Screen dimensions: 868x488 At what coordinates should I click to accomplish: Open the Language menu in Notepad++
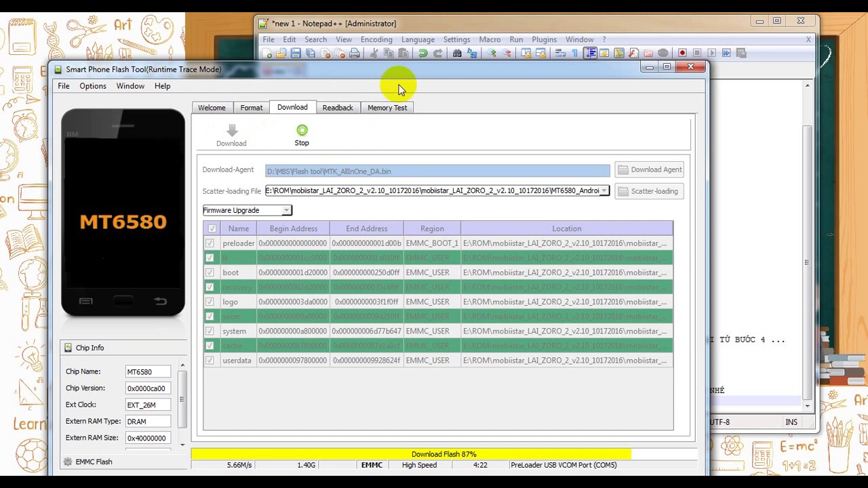tap(418, 39)
